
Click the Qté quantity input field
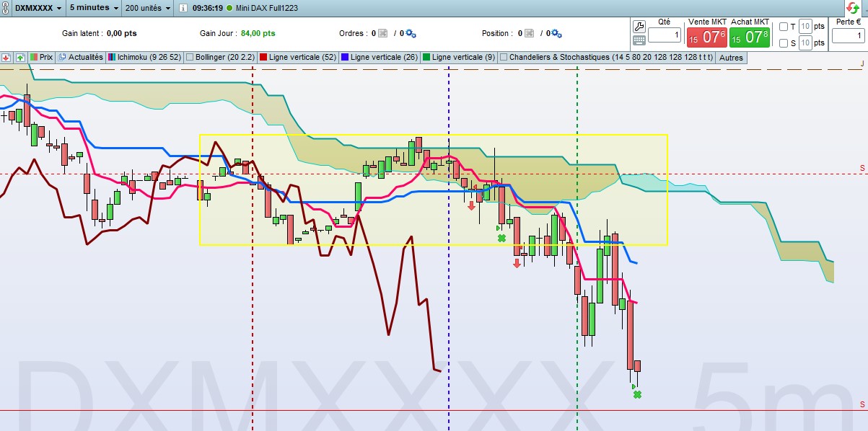665,35
